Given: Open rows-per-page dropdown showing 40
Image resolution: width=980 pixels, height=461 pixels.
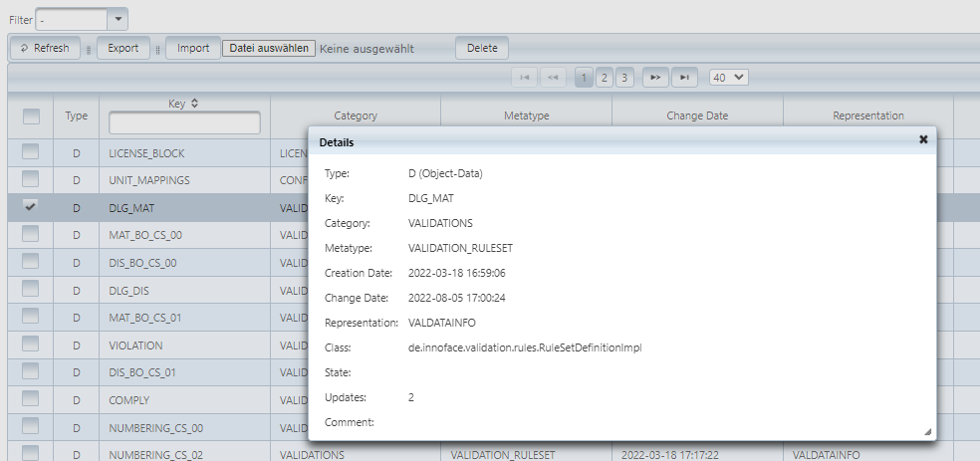Looking at the screenshot, I should (x=728, y=77).
